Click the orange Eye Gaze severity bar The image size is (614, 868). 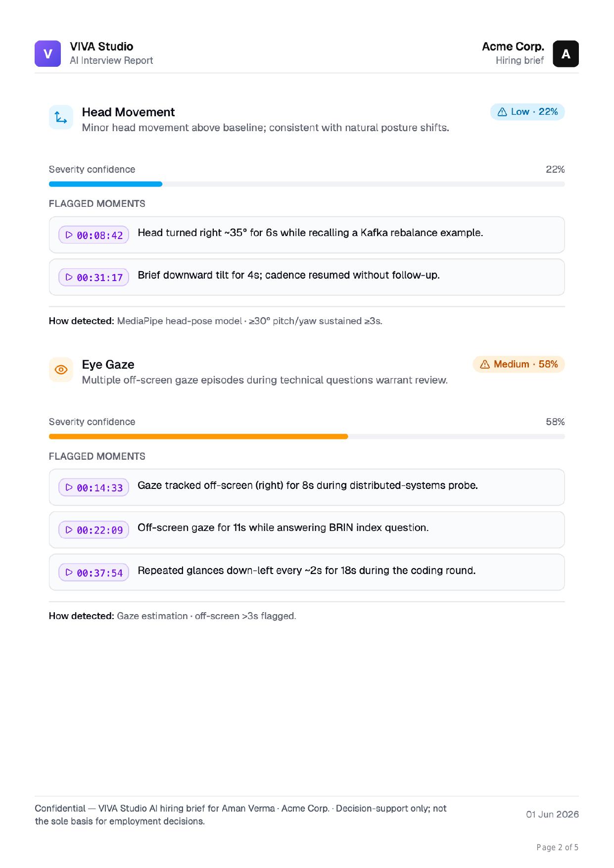(x=198, y=436)
